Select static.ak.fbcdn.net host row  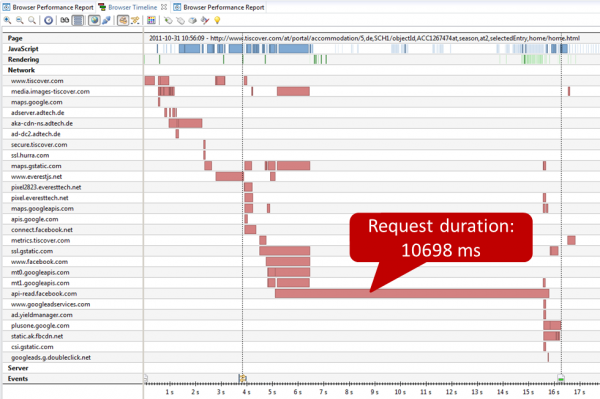tap(73, 336)
